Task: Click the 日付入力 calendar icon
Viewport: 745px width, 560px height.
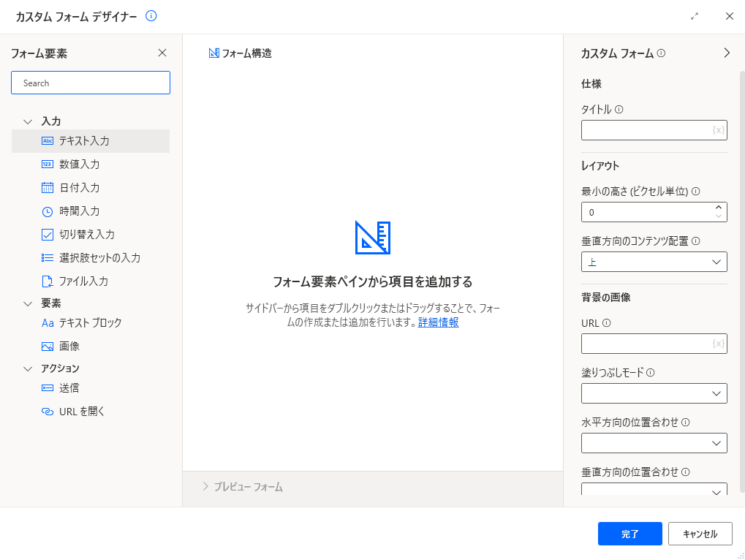Action: pos(48,188)
